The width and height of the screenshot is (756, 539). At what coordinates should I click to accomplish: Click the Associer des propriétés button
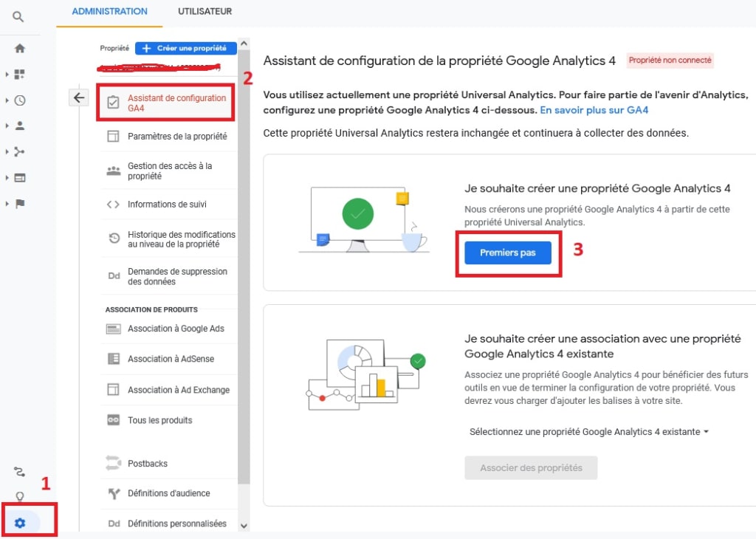pos(531,467)
